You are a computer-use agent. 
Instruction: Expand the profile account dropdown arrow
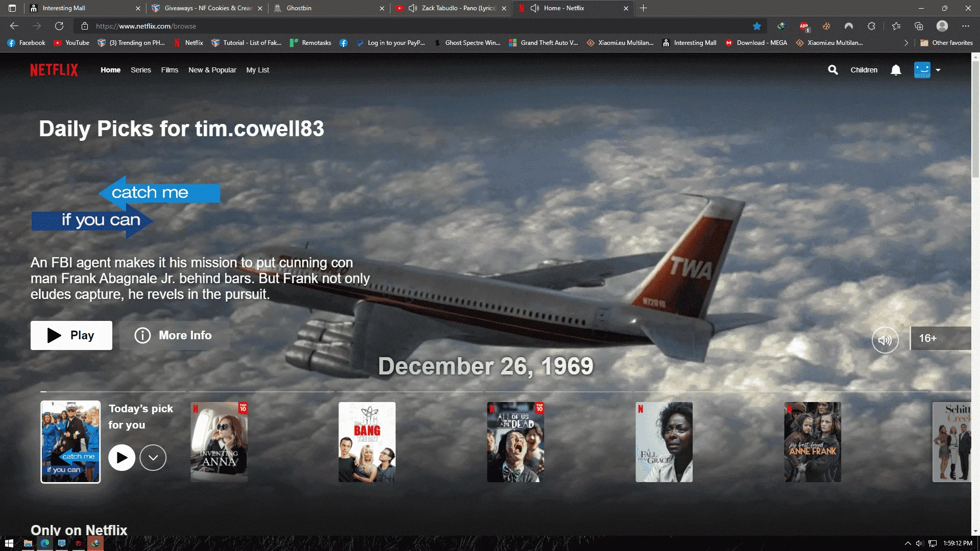(x=938, y=70)
